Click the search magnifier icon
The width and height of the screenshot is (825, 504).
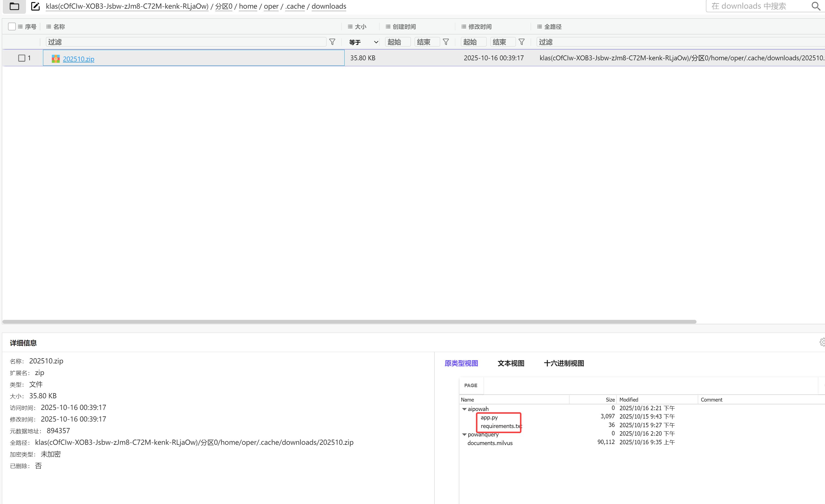click(x=816, y=6)
